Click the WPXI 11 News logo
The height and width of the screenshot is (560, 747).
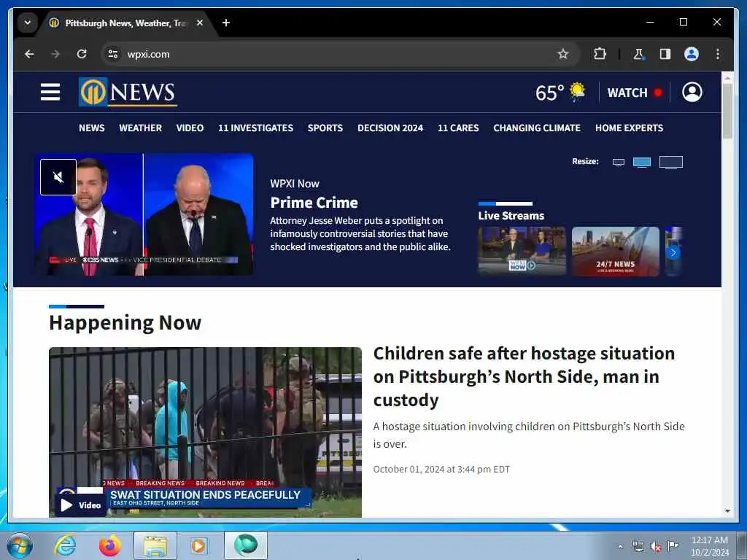pos(128,92)
